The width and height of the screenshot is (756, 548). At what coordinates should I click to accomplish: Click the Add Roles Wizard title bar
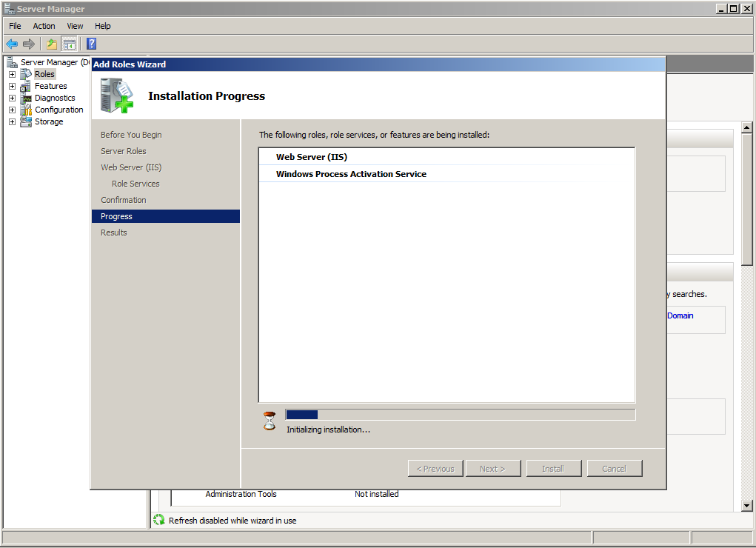[x=378, y=64]
